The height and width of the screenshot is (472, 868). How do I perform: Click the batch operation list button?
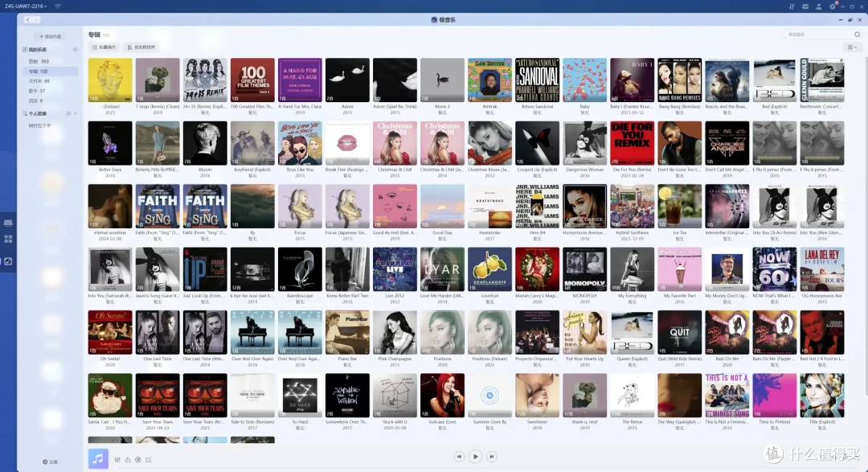(x=104, y=47)
